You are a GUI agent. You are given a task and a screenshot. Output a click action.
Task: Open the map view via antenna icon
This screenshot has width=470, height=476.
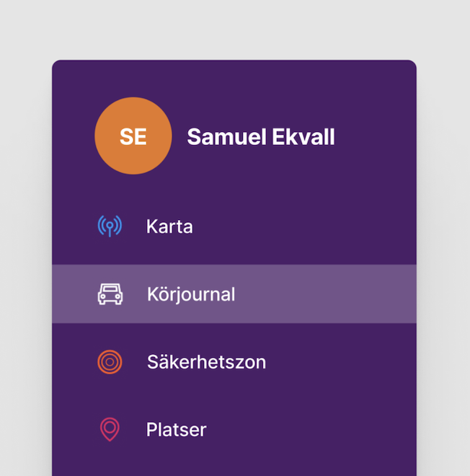coord(110,226)
